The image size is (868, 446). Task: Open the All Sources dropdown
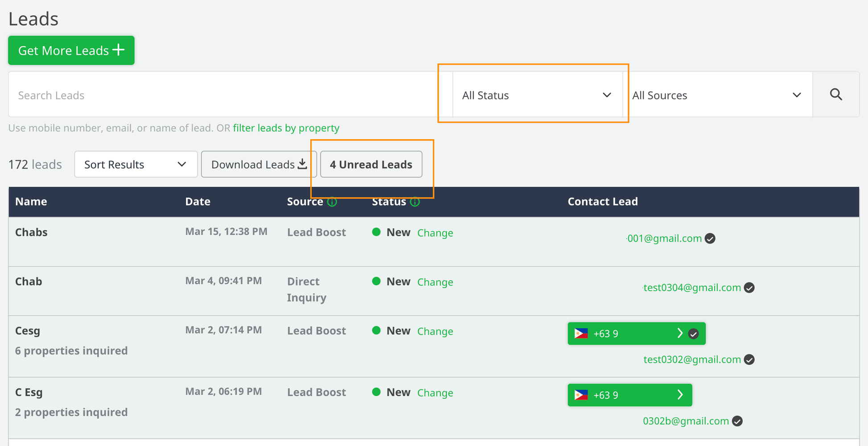pos(718,95)
